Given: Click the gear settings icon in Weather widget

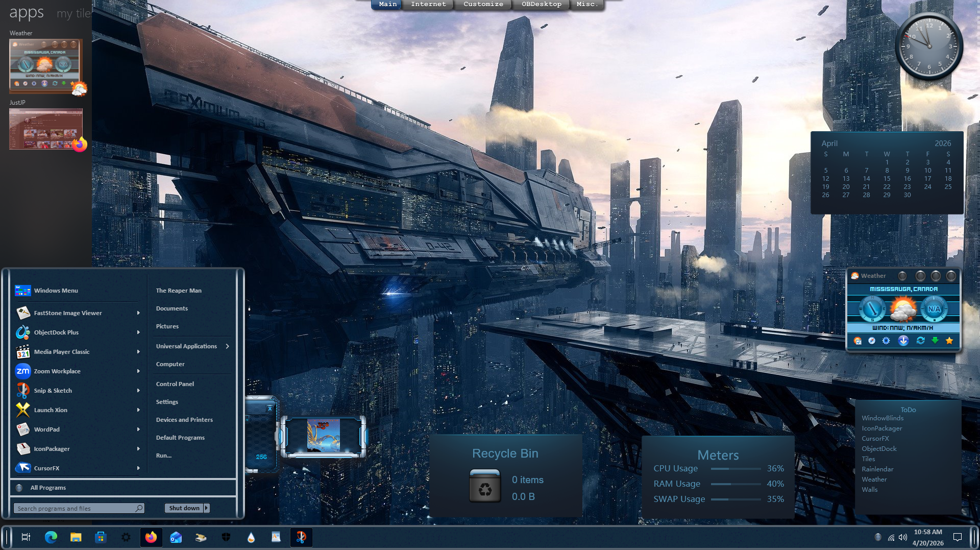Looking at the screenshot, I should pyautogui.click(x=886, y=341).
